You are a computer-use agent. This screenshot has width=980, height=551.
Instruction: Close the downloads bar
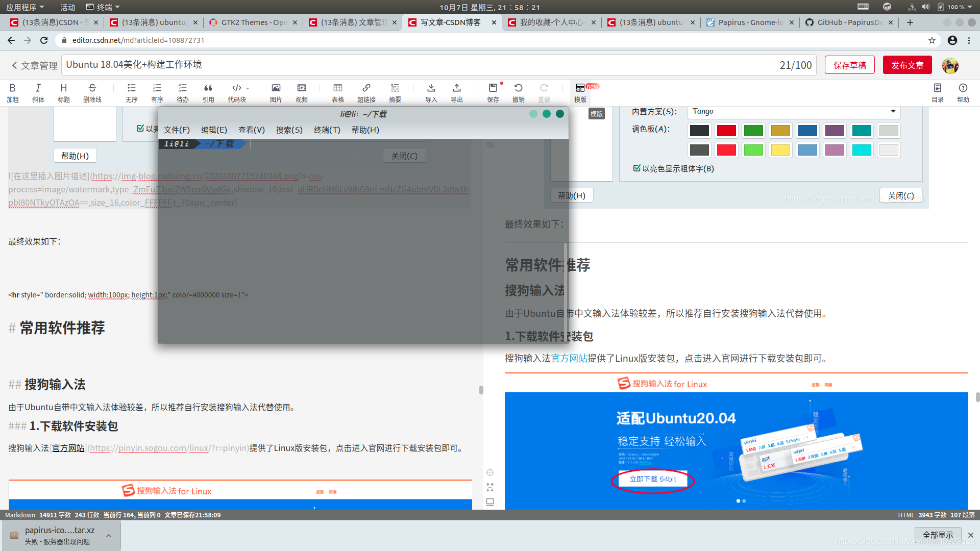pos(971,535)
